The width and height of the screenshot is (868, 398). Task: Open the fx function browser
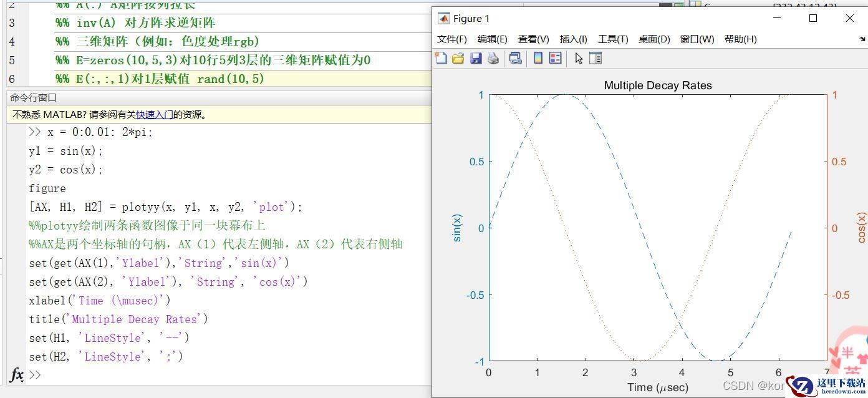[17, 374]
